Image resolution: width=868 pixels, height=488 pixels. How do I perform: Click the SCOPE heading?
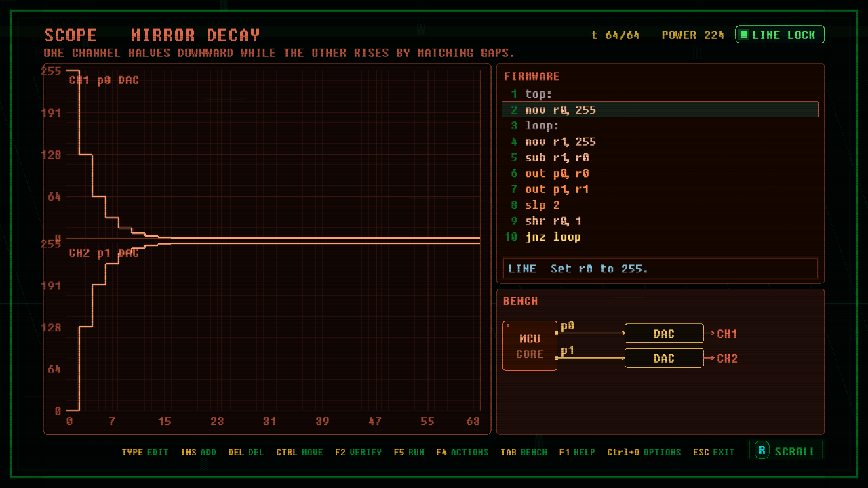pos(71,35)
